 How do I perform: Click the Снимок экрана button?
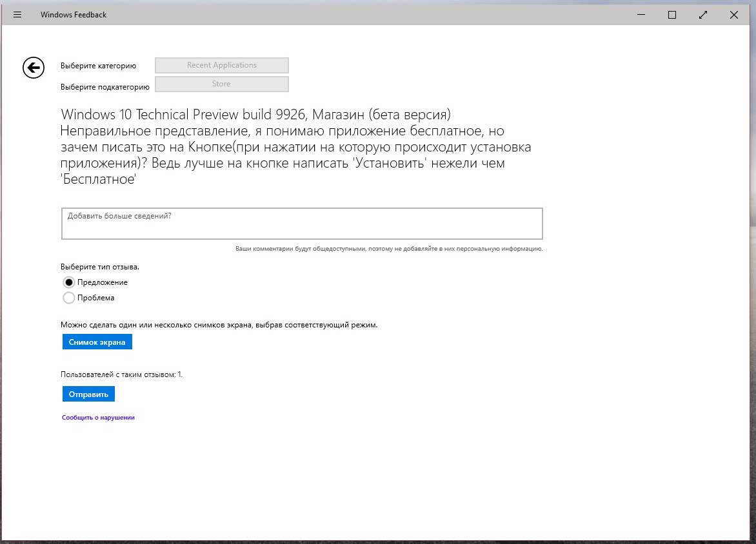pyautogui.click(x=97, y=342)
